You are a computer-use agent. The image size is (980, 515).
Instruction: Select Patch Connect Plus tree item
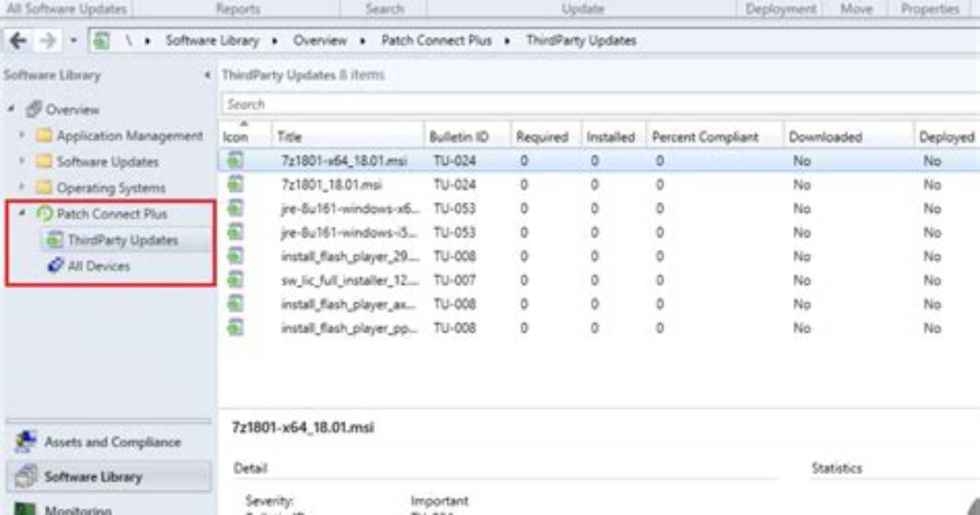click(x=111, y=214)
